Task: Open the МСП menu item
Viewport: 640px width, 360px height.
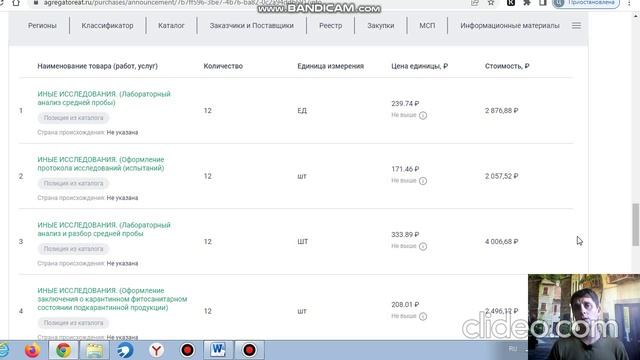Action: coord(427,25)
